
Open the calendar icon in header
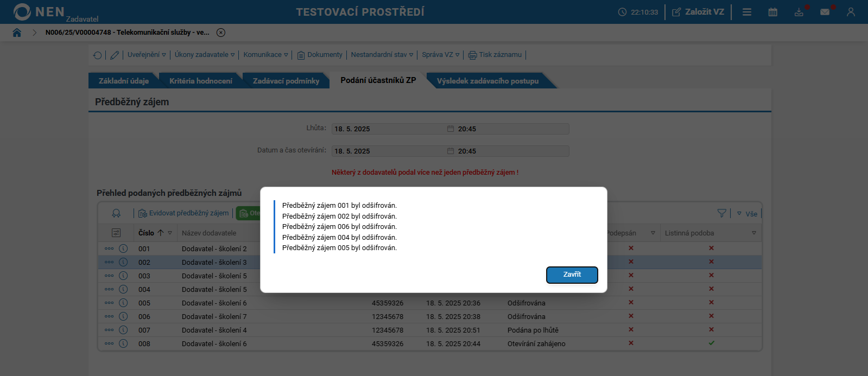[773, 12]
